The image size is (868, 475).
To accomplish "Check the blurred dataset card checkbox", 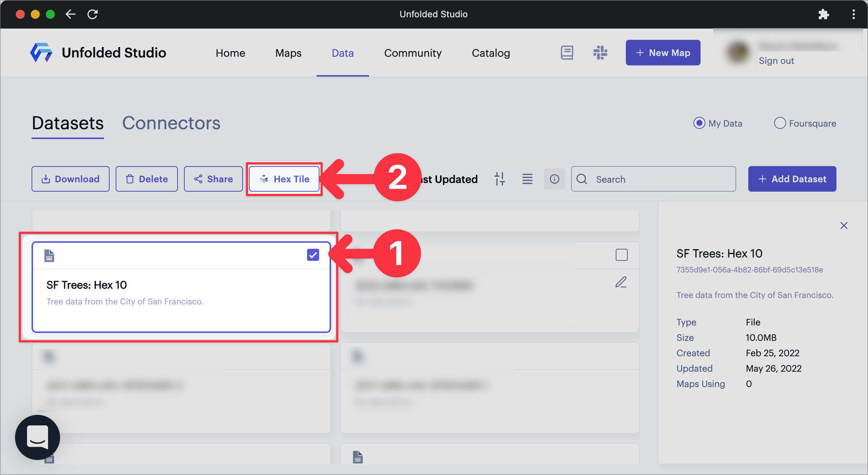I will (x=622, y=255).
